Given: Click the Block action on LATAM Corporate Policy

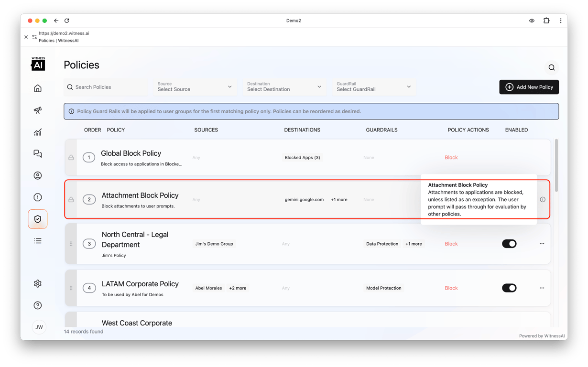Looking at the screenshot, I should click(x=451, y=288).
